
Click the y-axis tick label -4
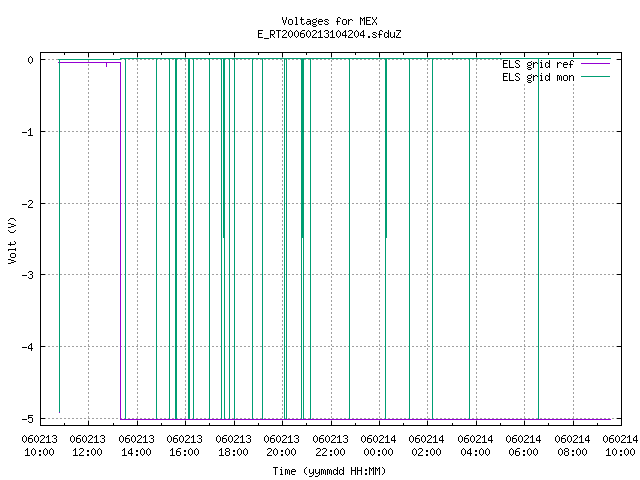(28, 347)
